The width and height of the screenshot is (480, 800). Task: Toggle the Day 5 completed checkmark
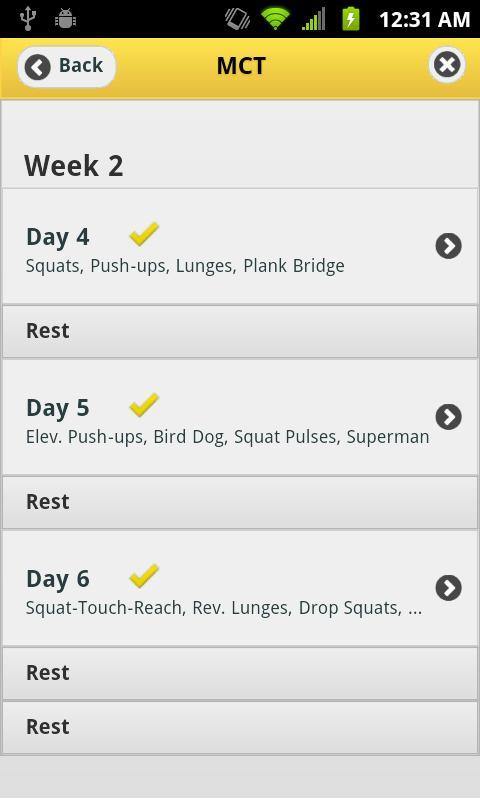point(144,406)
